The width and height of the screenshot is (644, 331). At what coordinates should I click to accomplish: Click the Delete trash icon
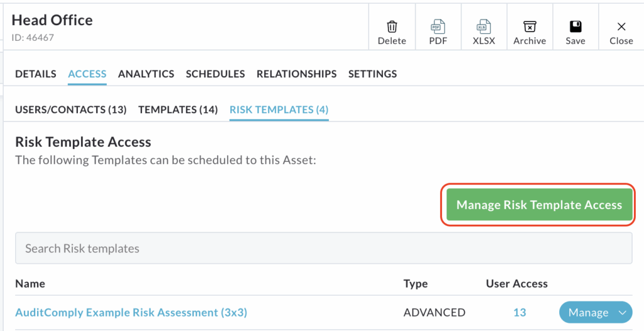[392, 27]
